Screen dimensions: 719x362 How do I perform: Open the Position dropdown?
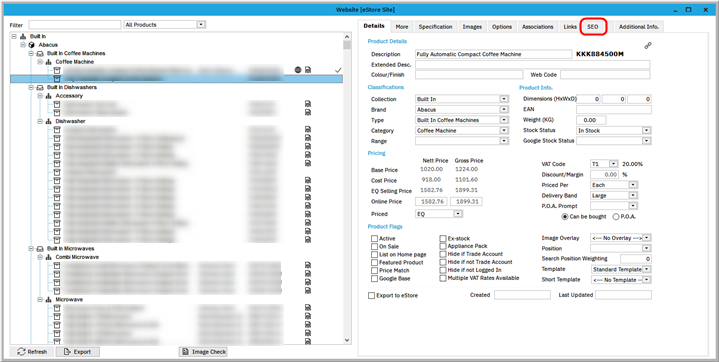(x=647, y=248)
